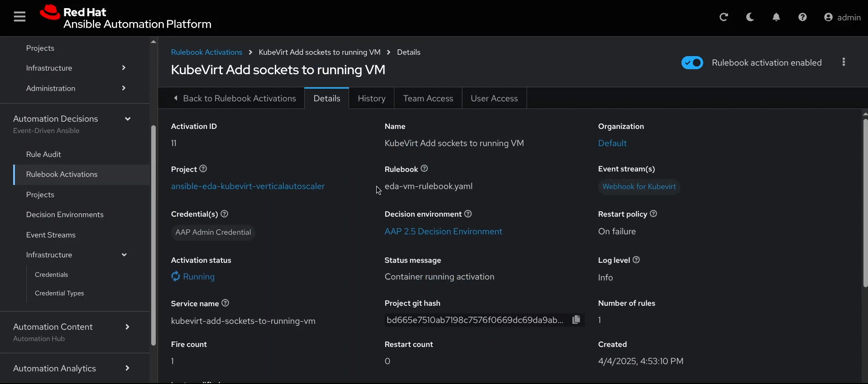The width and height of the screenshot is (868, 384).
Task: Disable the rulebook activation switch
Action: (x=692, y=63)
